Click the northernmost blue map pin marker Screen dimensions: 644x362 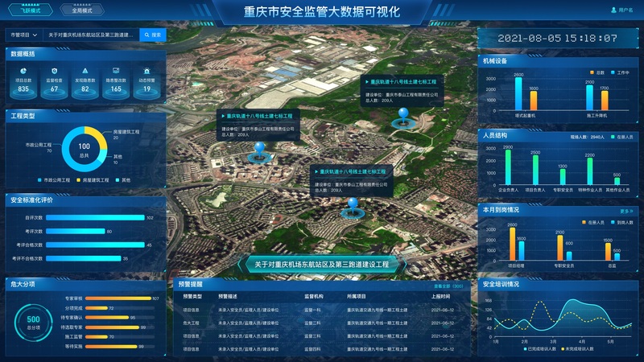(403, 115)
